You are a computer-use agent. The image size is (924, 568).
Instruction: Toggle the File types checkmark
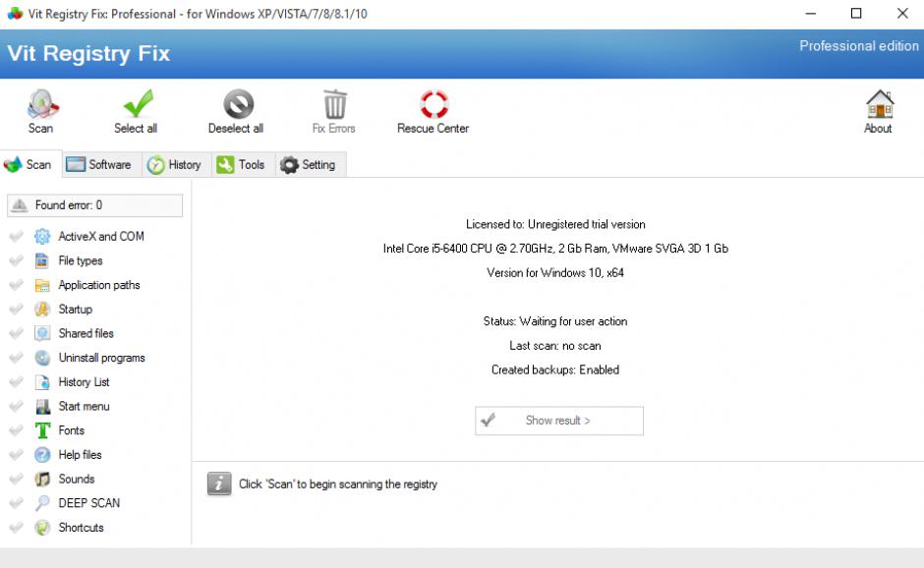pos(16,260)
